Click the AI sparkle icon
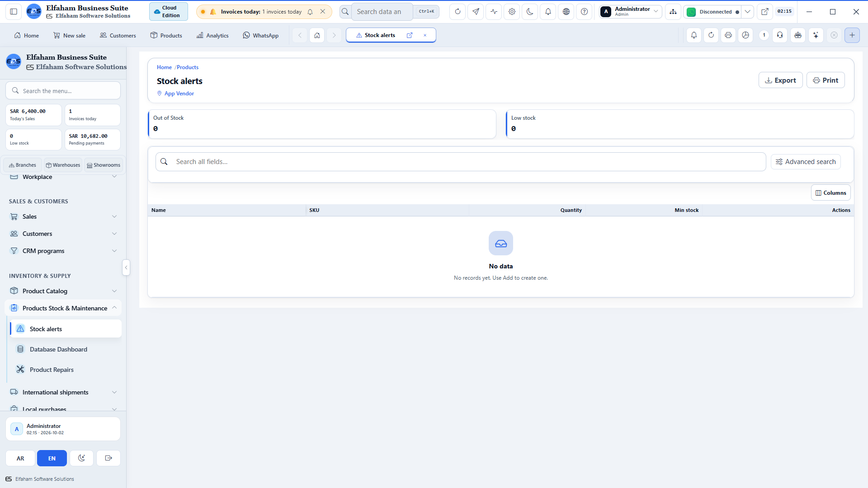 click(x=816, y=35)
